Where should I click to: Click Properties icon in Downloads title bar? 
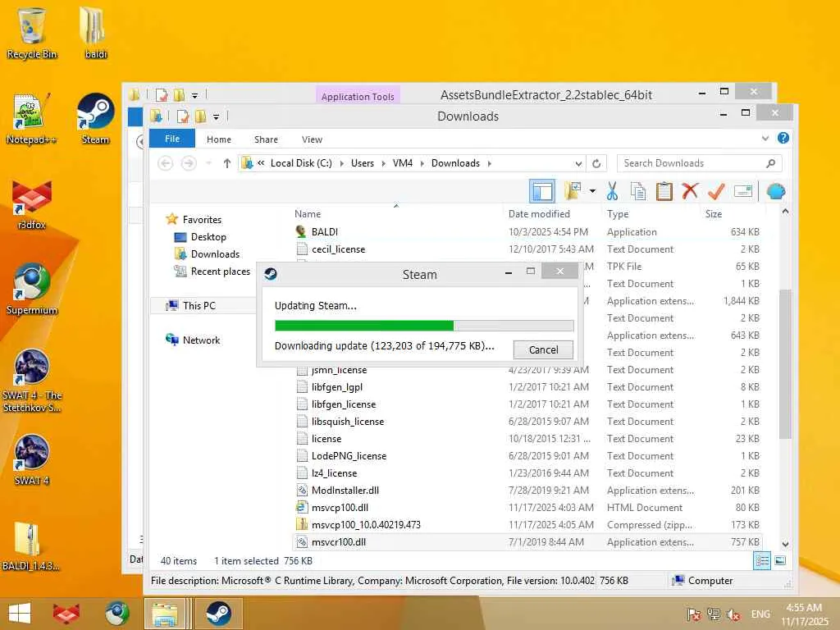click(x=183, y=116)
